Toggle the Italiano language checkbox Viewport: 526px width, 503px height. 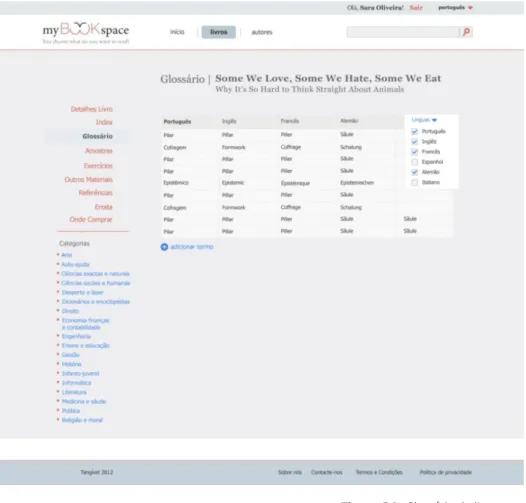click(x=415, y=183)
